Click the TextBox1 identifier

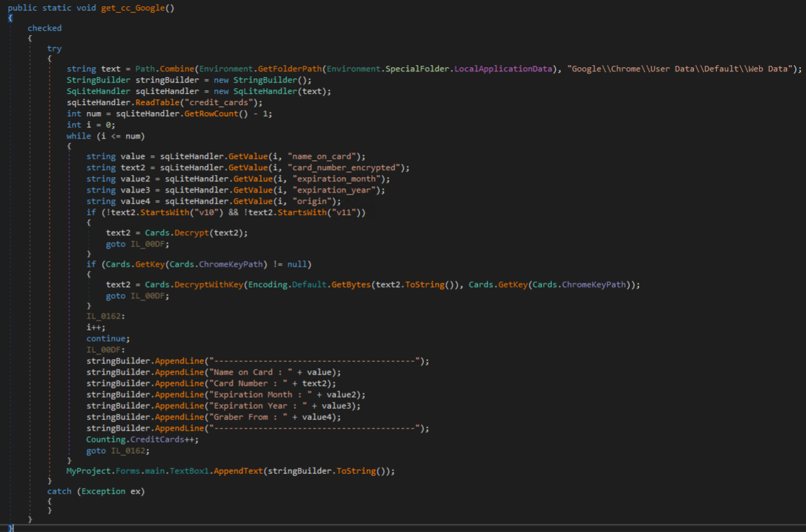pos(189,471)
